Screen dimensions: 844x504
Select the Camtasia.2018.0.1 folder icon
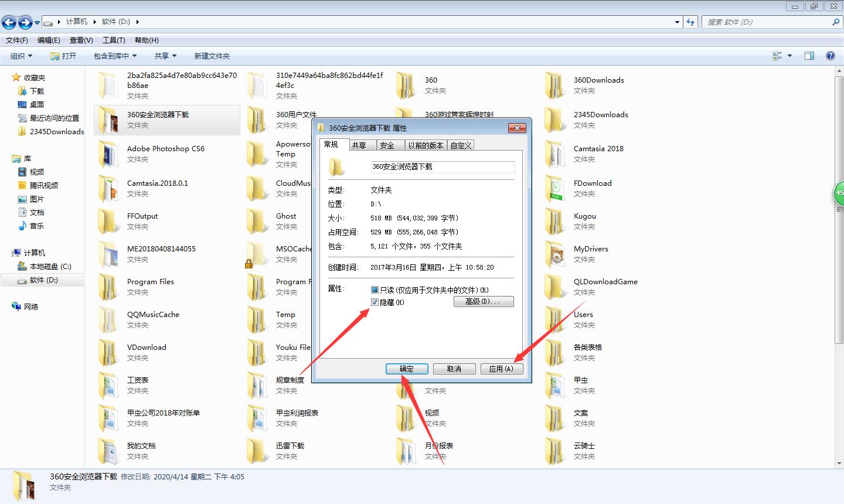click(x=108, y=188)
